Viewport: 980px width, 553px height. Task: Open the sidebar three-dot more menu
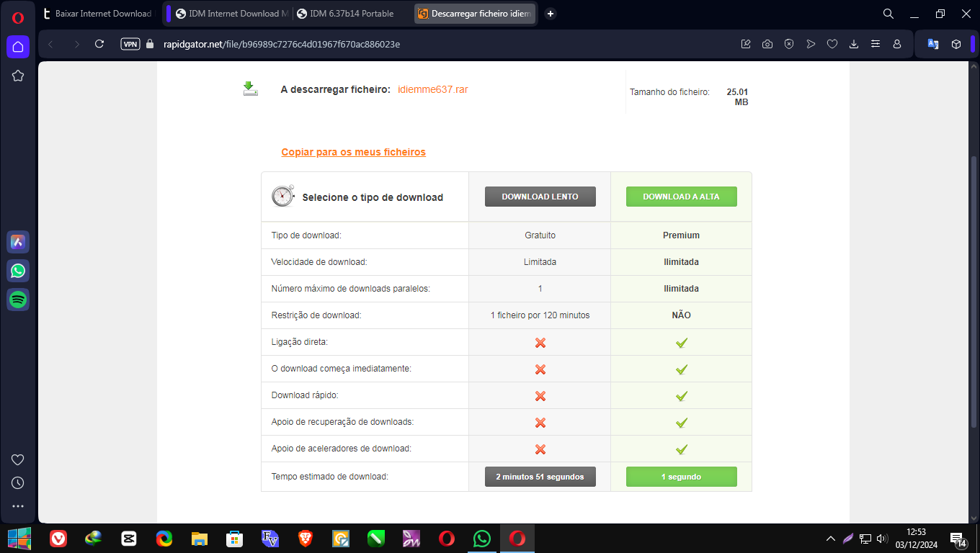[x=18, y=506]
